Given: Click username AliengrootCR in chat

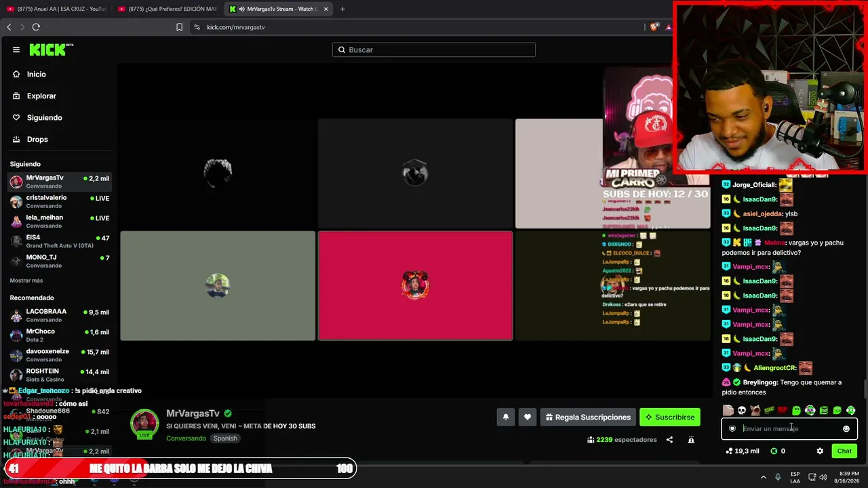Looking at the screenshot, I should 774,368.
